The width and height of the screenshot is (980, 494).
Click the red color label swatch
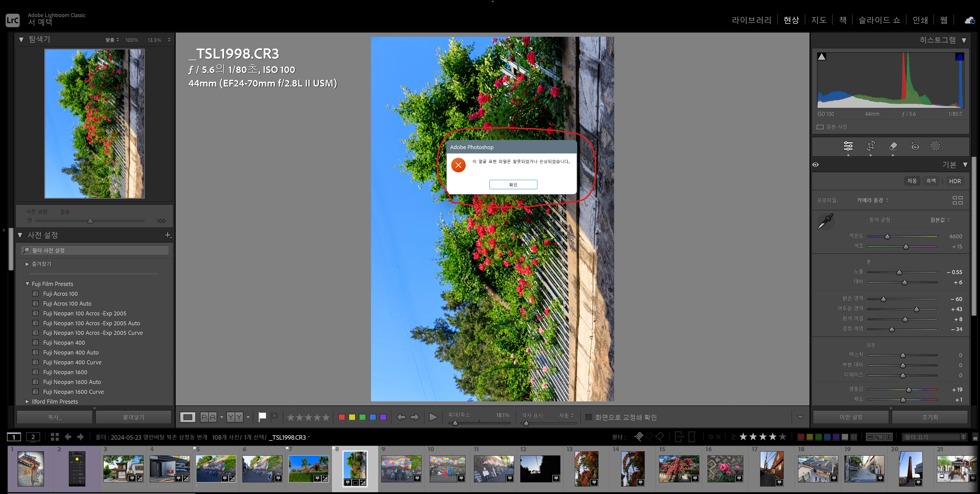(342, 417)
